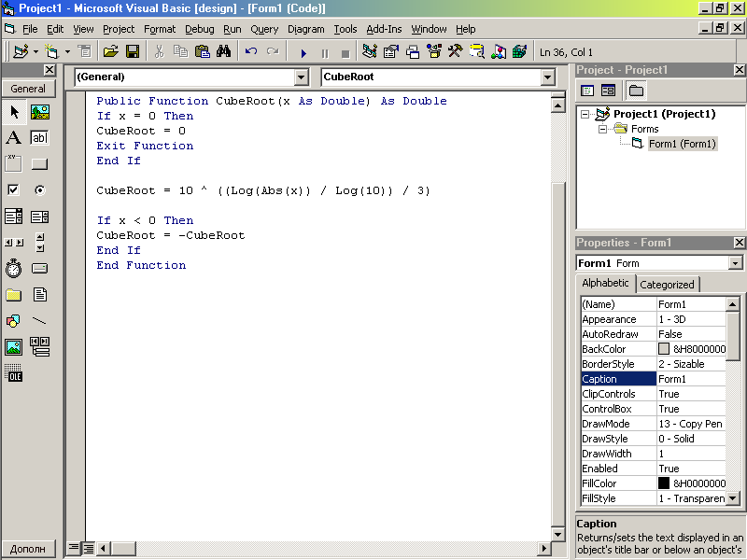Select the FileListBox control tool
Image resolution: width=747 pixels, height=560 pixels.
40,295
